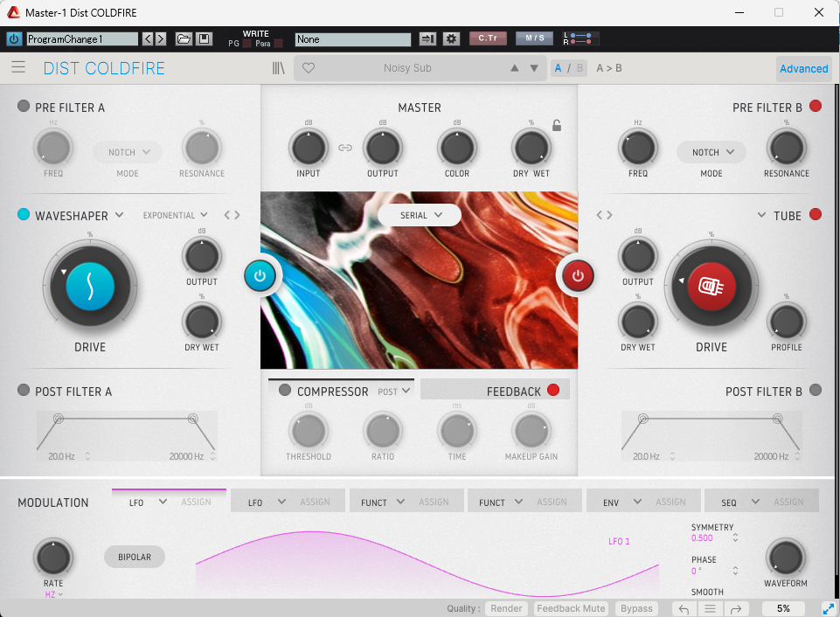Save preset with floppy disk icon
This screenshot has height=617, width=840.
(x=205, y=38)
